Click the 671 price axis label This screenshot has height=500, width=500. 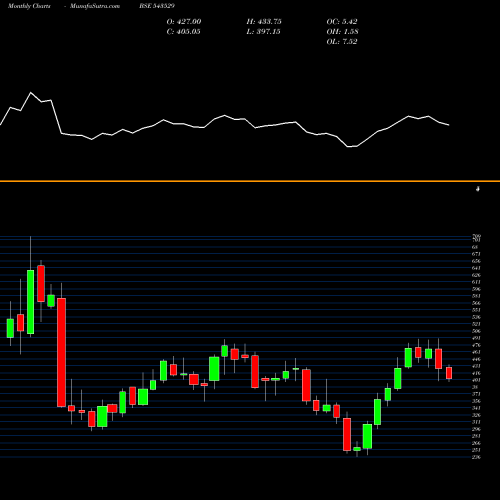[476, 254]
